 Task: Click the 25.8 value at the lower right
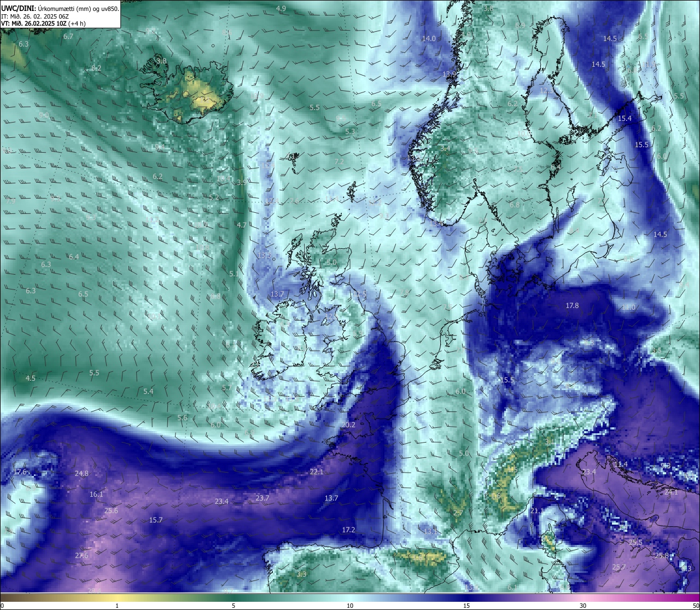[x=662, y=555]
